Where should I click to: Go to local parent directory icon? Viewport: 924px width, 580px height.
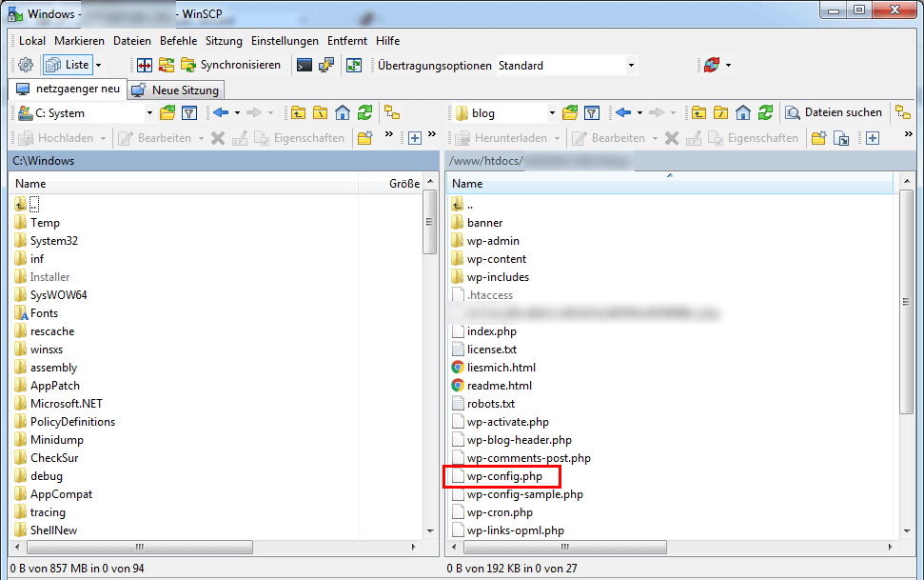click(x=298, y=113)
